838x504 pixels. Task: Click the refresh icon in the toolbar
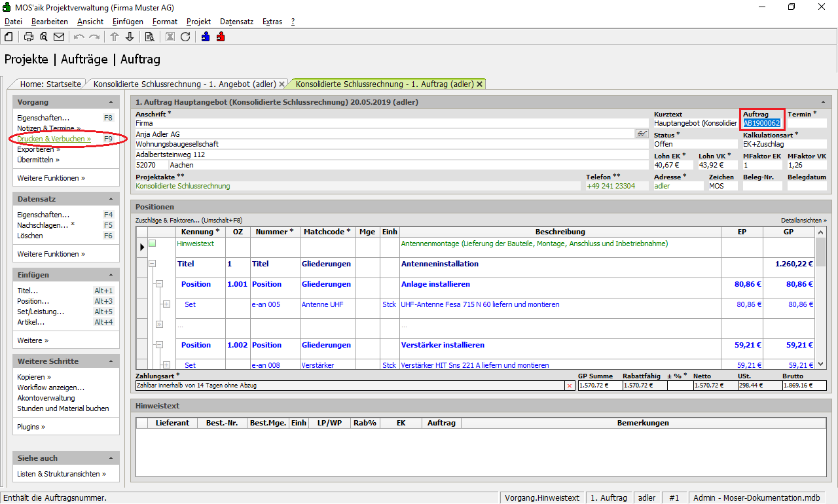[x=185, y=37]
